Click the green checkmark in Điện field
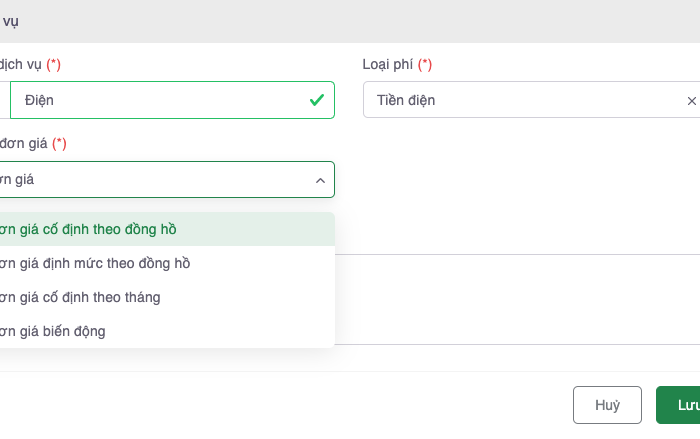The image size is (700, 439). click(316, 100)
